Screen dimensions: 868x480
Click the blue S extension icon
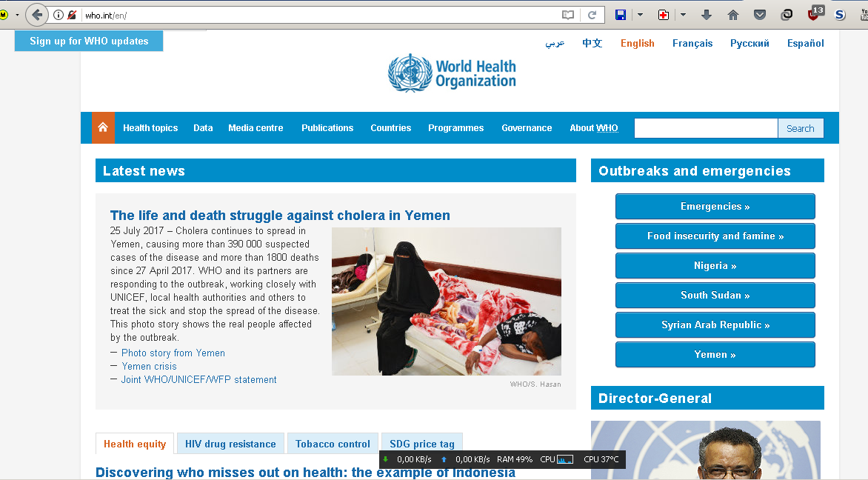point(840,15)
